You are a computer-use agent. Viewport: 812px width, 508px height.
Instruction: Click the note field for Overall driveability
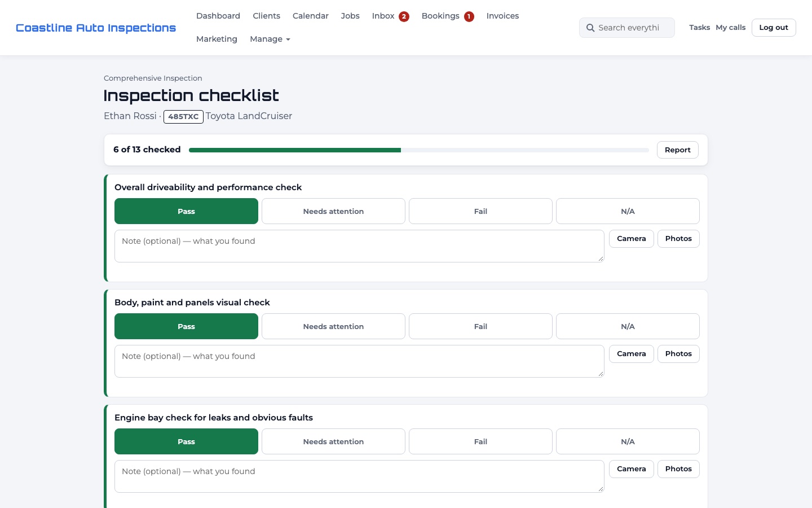(x=359, y=246)
